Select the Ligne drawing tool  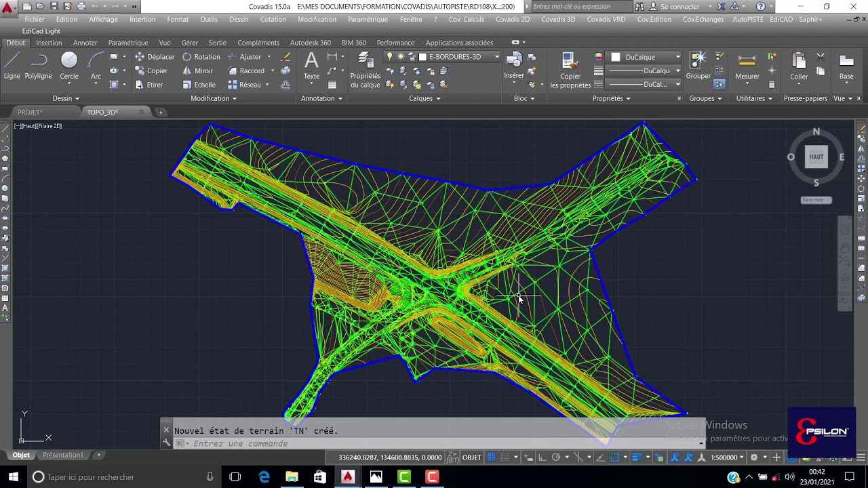[12, 66]
